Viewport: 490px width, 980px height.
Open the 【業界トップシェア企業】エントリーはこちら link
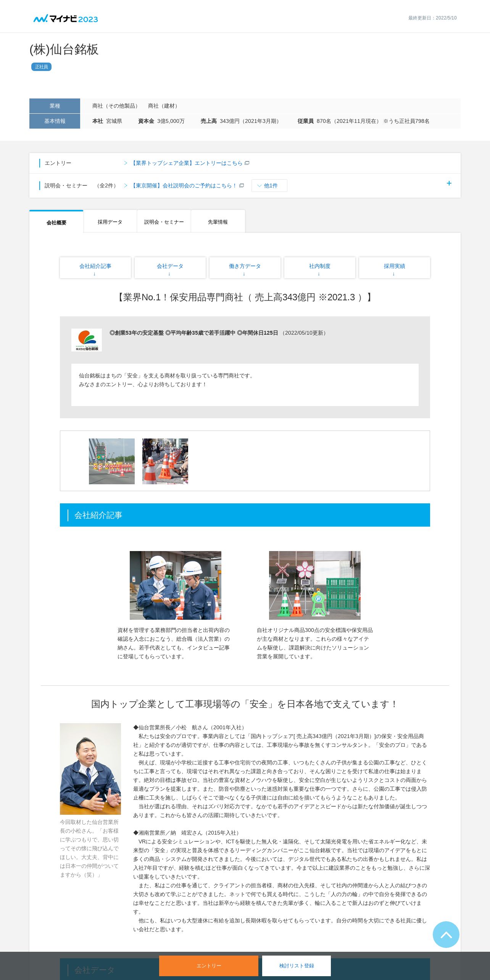click(187, 163)
